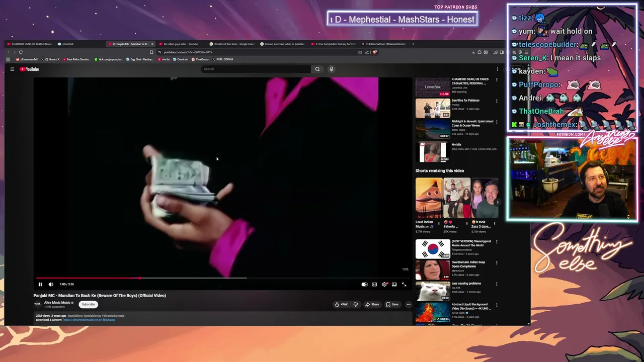
Task: Open the PURE COPIUM bookmark
Action: [x=223, y=59]
